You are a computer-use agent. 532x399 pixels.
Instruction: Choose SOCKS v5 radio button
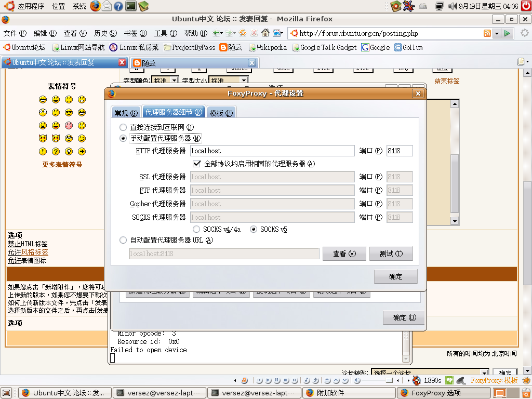click(253, 229)
